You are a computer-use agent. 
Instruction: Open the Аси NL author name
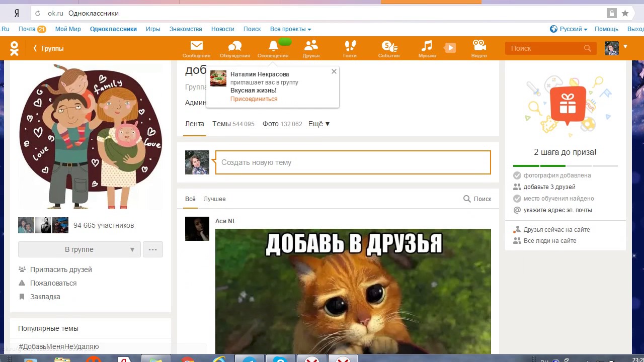tap(225, 221)
